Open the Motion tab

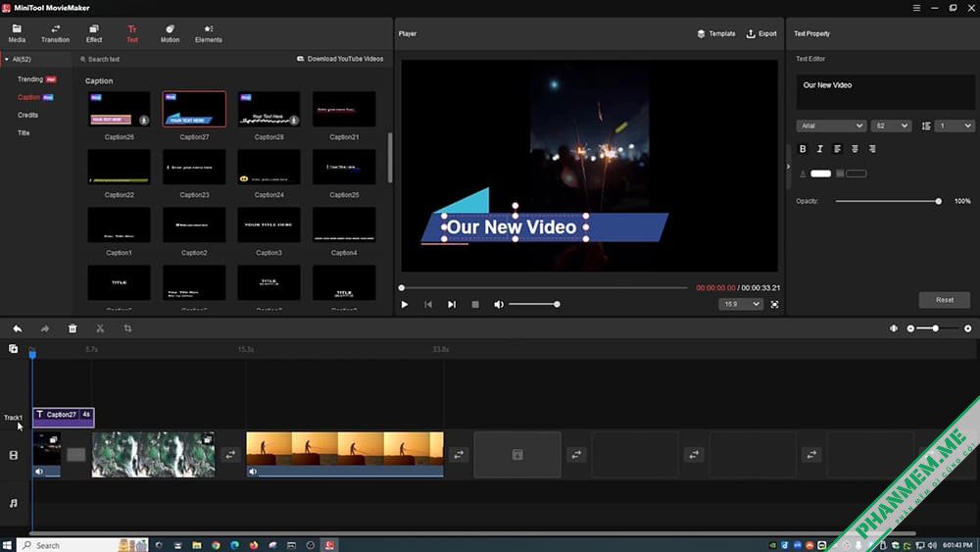tap(170, 33)
